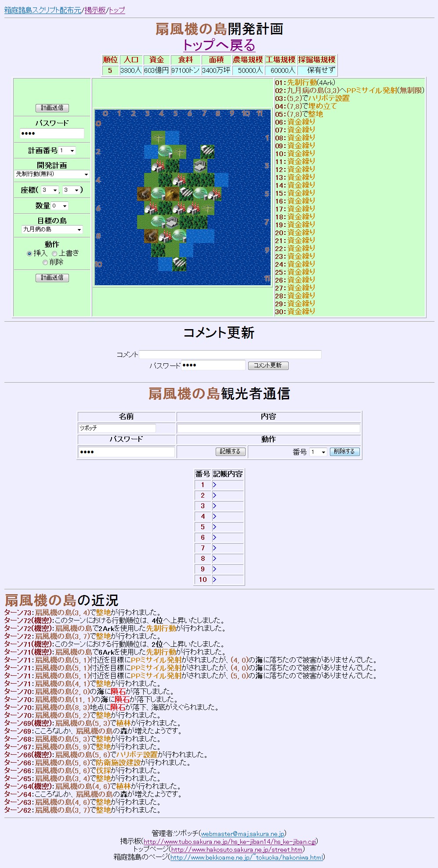This screenshot has height=868, width=438.
Task: Select the leftmost red-white tower in row 6
Action: 151,208
